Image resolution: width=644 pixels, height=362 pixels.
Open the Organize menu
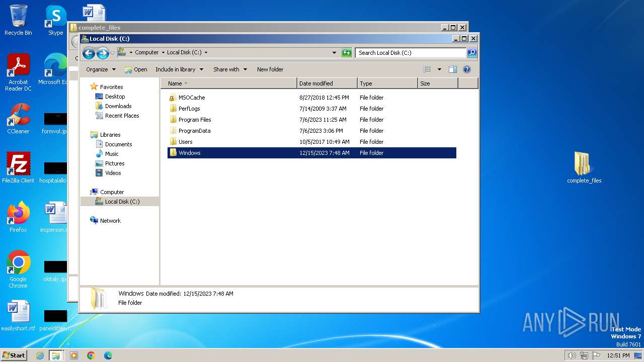(101, 69)
